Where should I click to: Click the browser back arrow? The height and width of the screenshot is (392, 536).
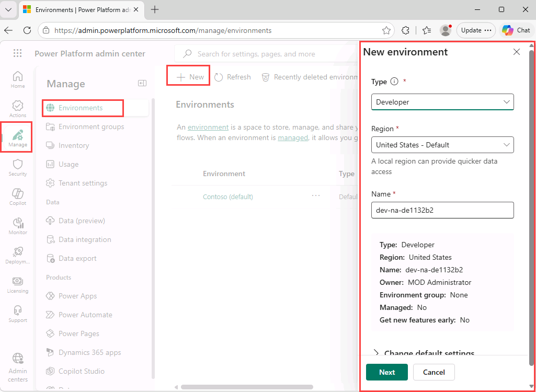[8, 30]
